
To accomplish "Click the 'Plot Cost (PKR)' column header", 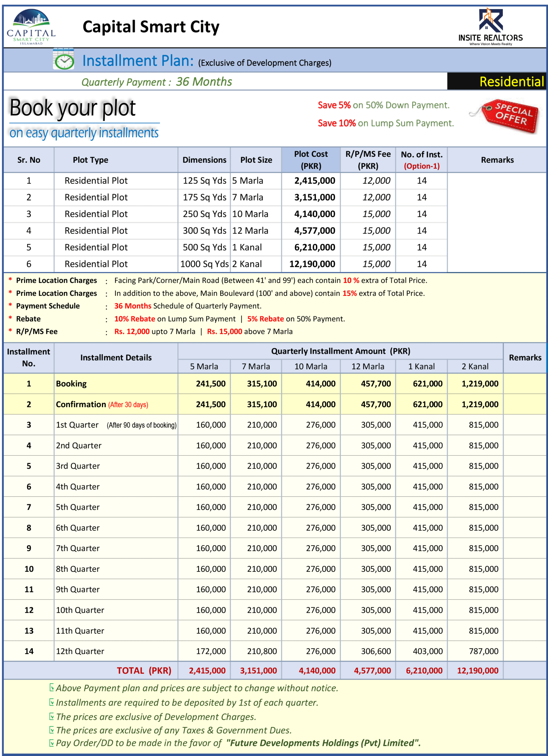I will pos(311,160).
